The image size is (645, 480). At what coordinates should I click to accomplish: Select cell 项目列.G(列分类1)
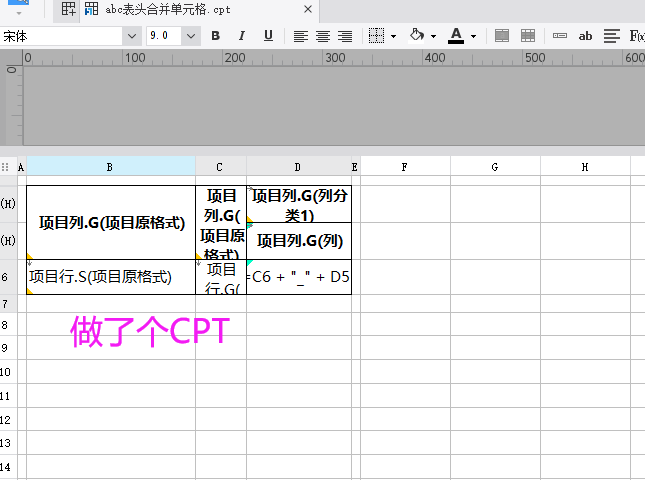tap(299, 204)
